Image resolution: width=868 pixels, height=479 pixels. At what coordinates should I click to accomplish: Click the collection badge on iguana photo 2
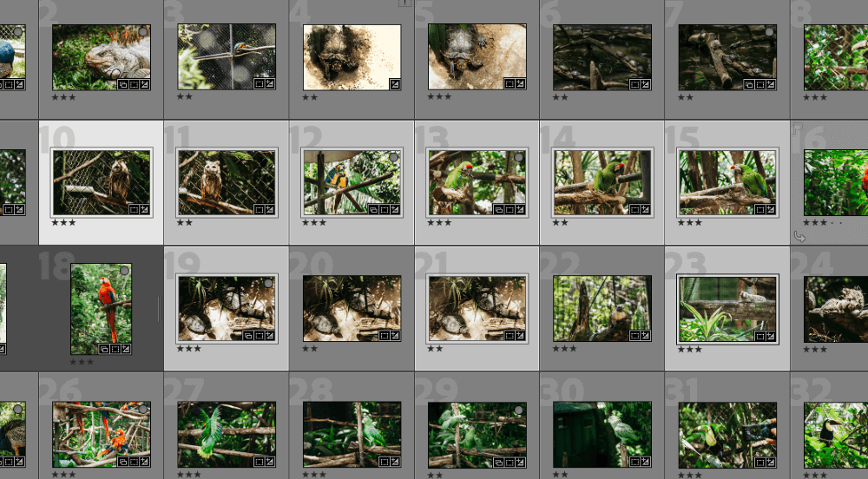click(x=123, y=85)
